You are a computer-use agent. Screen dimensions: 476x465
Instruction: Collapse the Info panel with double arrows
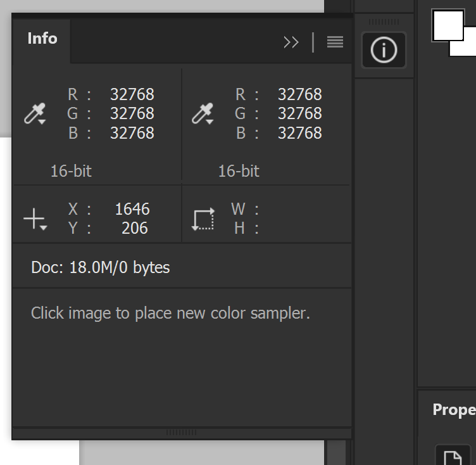coord(291,42)
